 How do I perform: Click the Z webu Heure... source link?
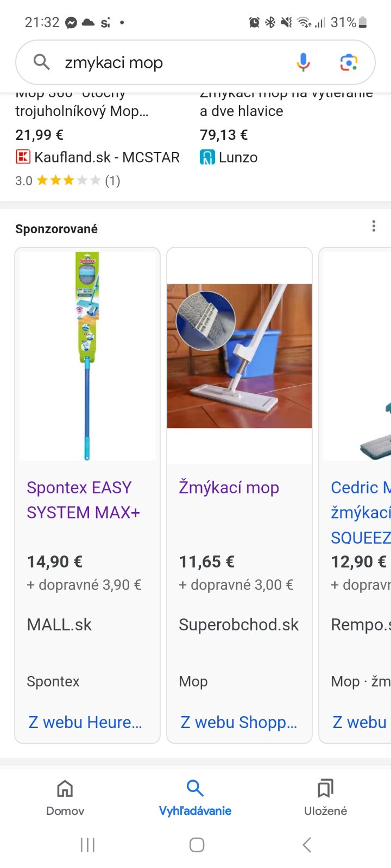[x=85, y=722]
